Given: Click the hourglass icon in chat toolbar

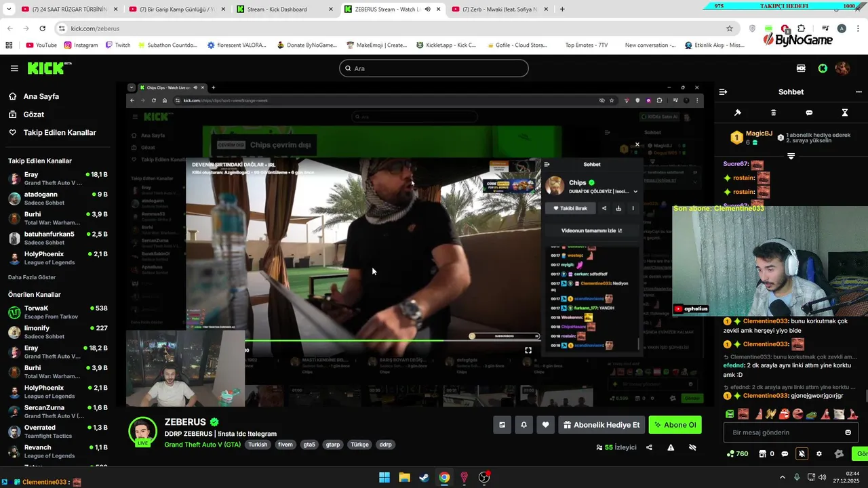Looking at the screenshot, I should tap(845, 113).
